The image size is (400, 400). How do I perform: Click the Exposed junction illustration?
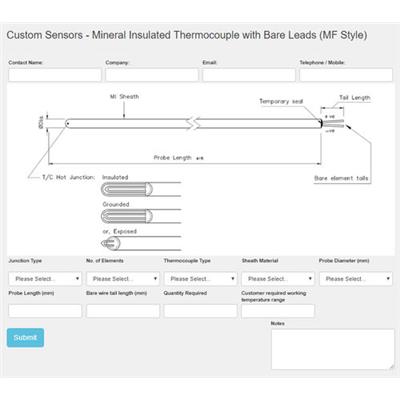pyautogui.click(x=141, y=243)
